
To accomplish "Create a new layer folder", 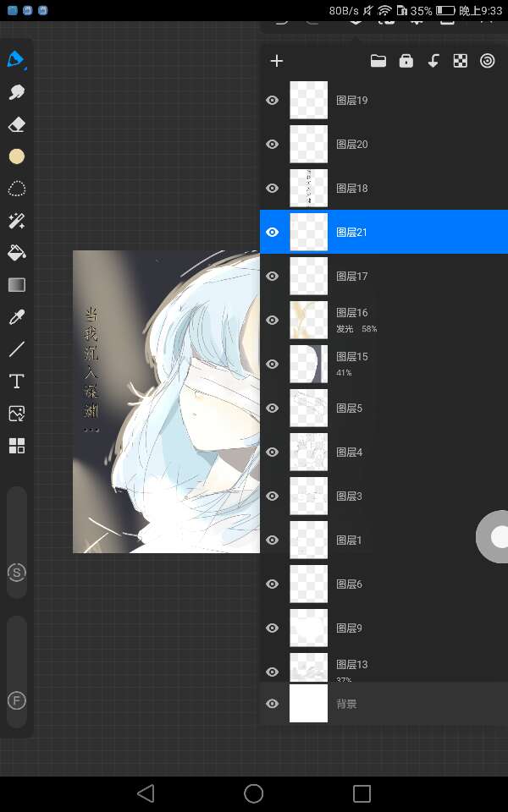I will [378, 61].
